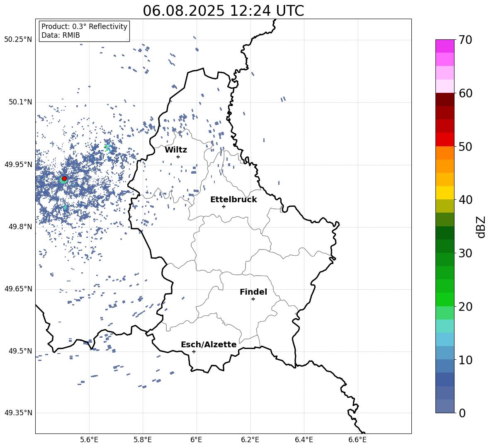The width and height of the screenshot is (491, 448).
Task: Click the dark maroon colorbar segment below 60
Action: (x=445, y=100)
